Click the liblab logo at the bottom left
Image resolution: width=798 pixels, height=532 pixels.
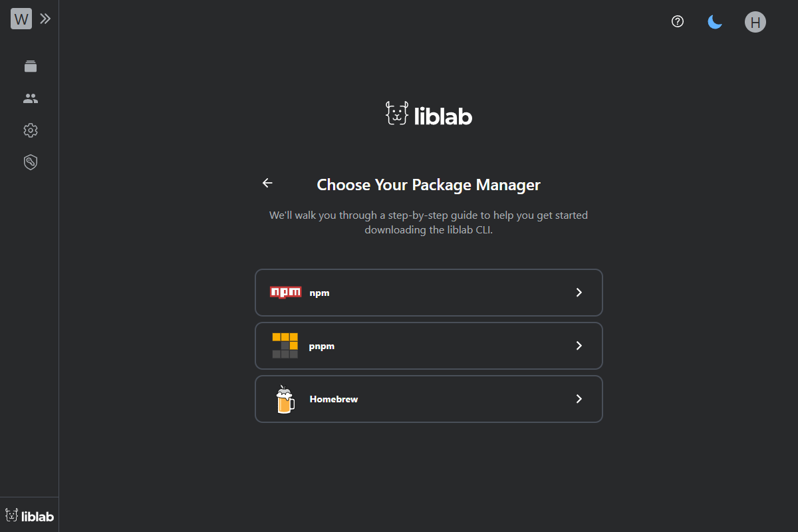click(x=29, y=515)
